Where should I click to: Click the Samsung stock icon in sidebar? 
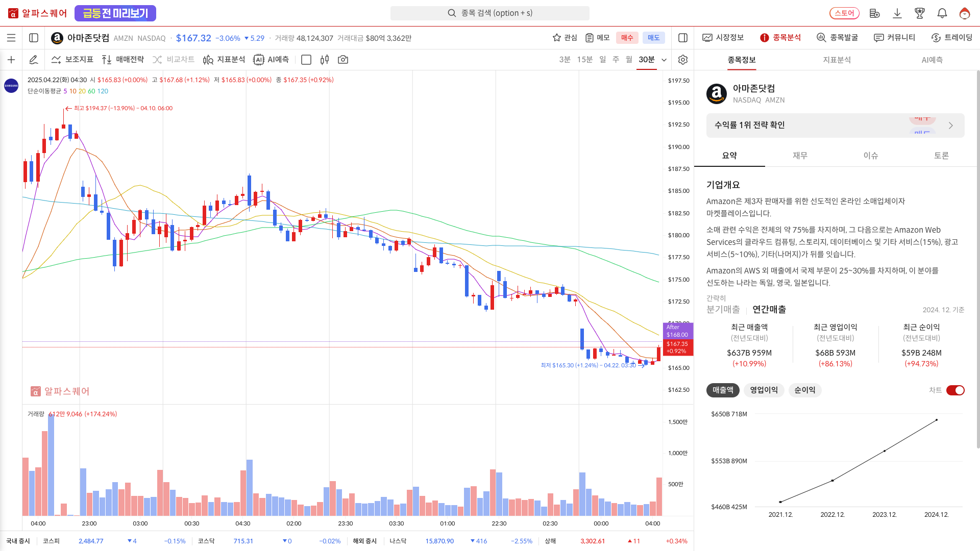(x=11, y=86)
